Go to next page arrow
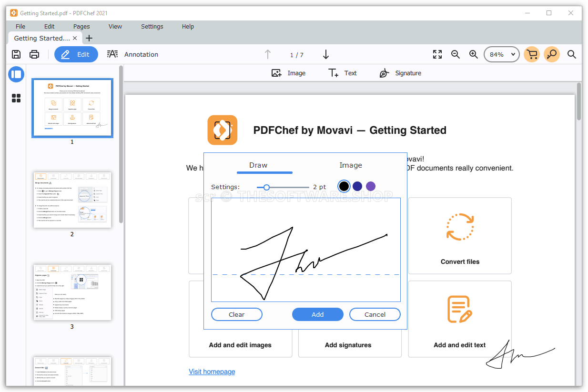588x392 pixels. coord(326,54)
